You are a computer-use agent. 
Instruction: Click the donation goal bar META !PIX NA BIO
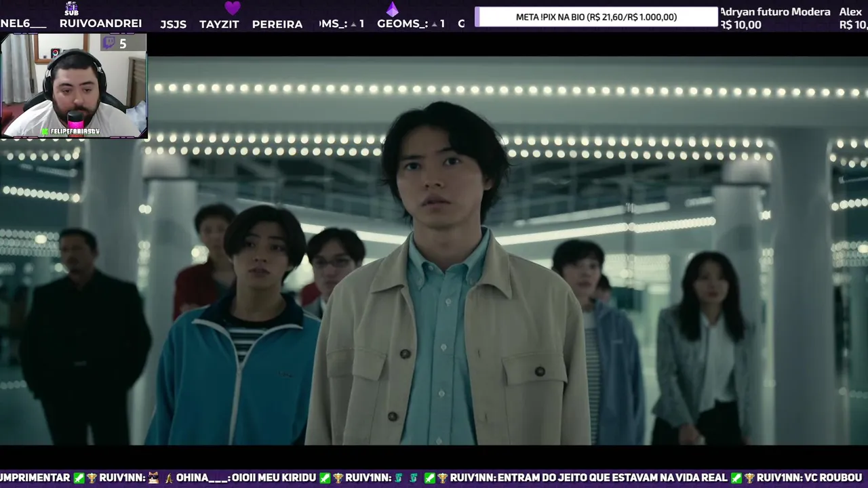pos(596,17)
